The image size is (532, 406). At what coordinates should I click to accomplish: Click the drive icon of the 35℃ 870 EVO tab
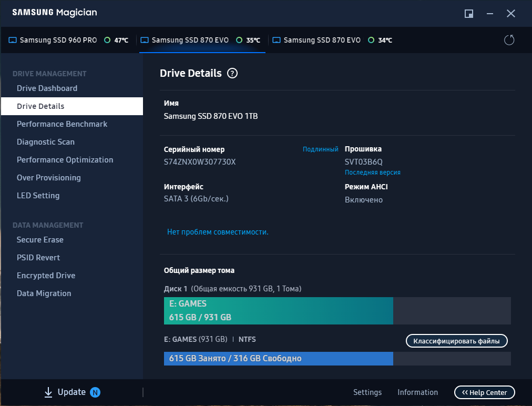point(145,40)
